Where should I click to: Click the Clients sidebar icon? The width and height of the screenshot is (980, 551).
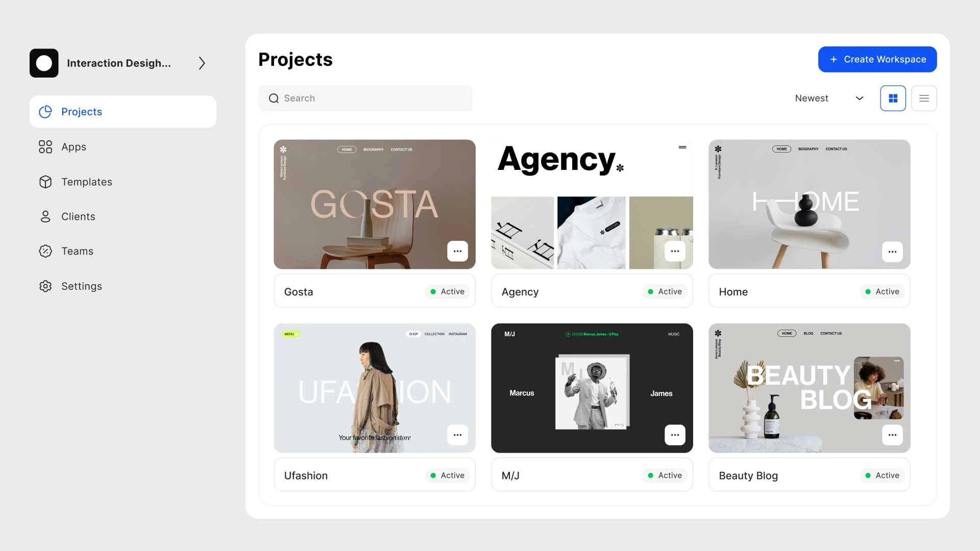tap(45, 216)
